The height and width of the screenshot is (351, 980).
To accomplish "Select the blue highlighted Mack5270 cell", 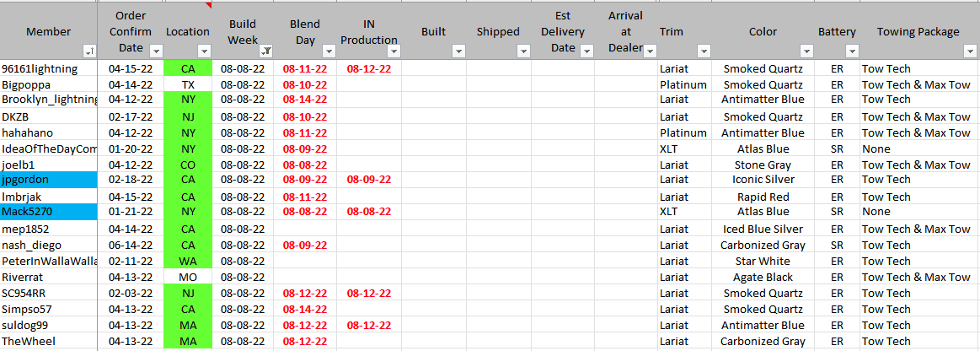I will tap(49, 212).
